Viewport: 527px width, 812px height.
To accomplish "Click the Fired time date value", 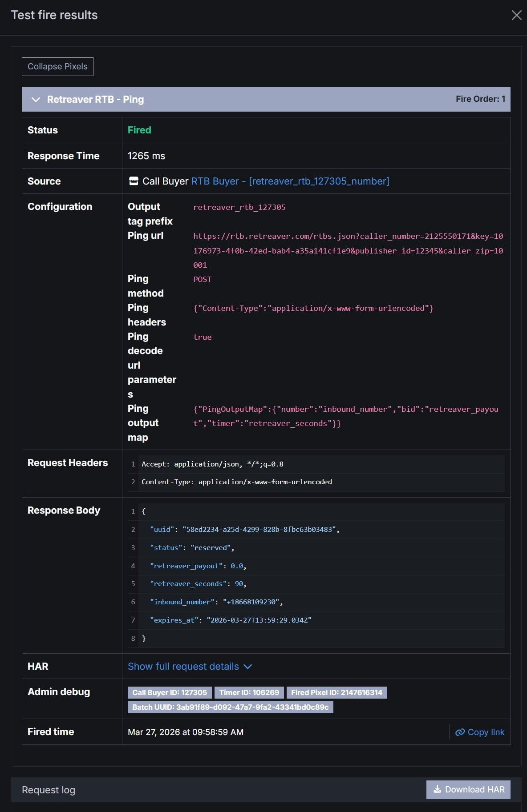I will pos(186,732).
